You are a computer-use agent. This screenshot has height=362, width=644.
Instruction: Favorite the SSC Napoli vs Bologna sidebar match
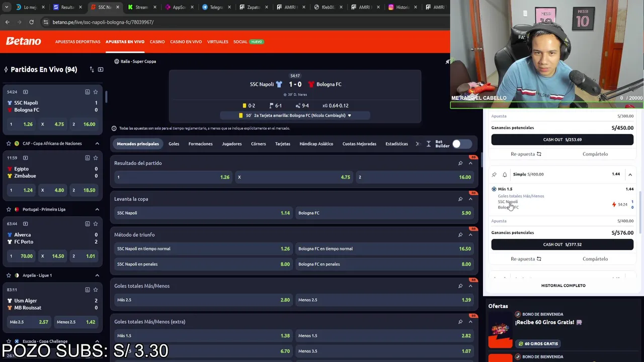click(x=96, y=92)
